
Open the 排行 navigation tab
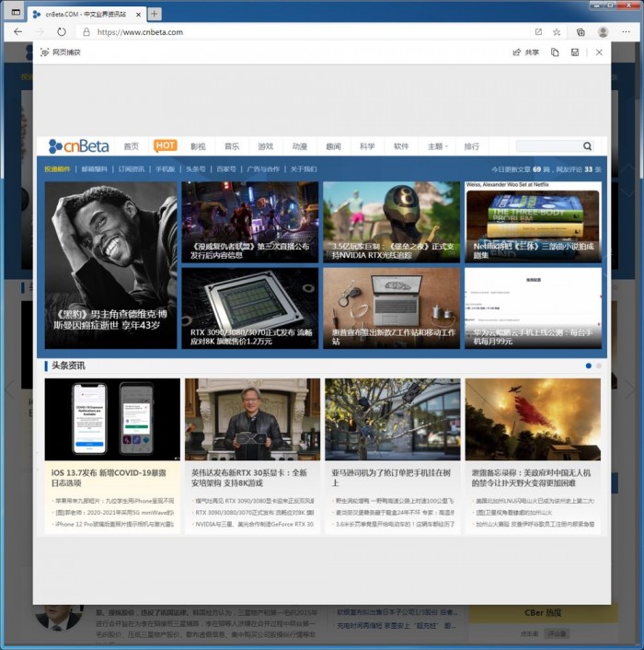point(472,146)
